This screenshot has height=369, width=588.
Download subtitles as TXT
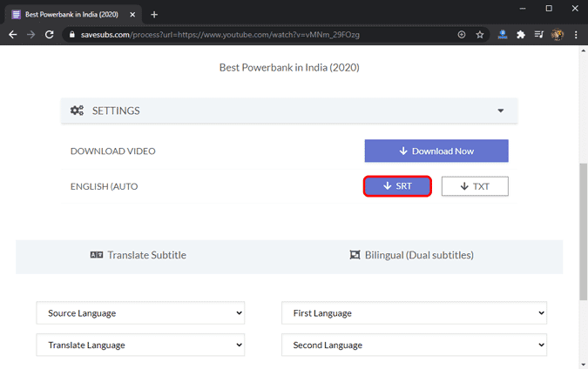pyautogui.click(x=474, y=186)
